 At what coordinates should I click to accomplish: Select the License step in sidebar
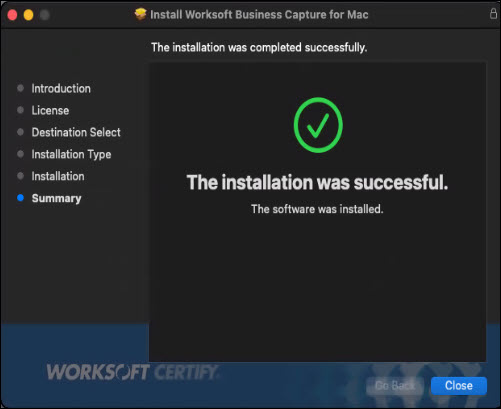[x=50, y=111]
